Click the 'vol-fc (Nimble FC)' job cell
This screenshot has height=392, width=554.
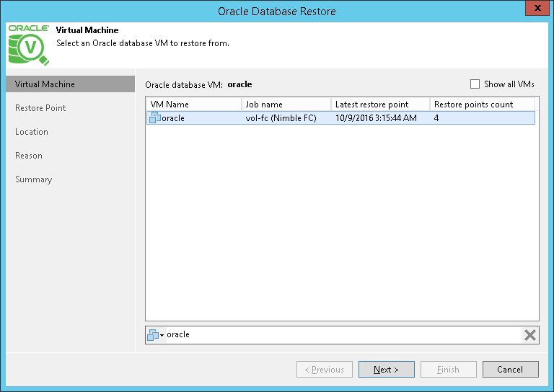[281, 118]
